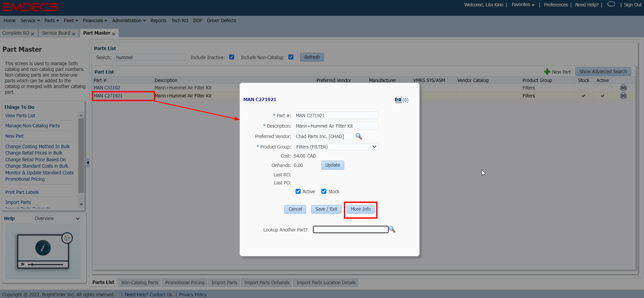
Task: Click Things To Do scrollbar down arrow
Action: (x=81, y=204)
